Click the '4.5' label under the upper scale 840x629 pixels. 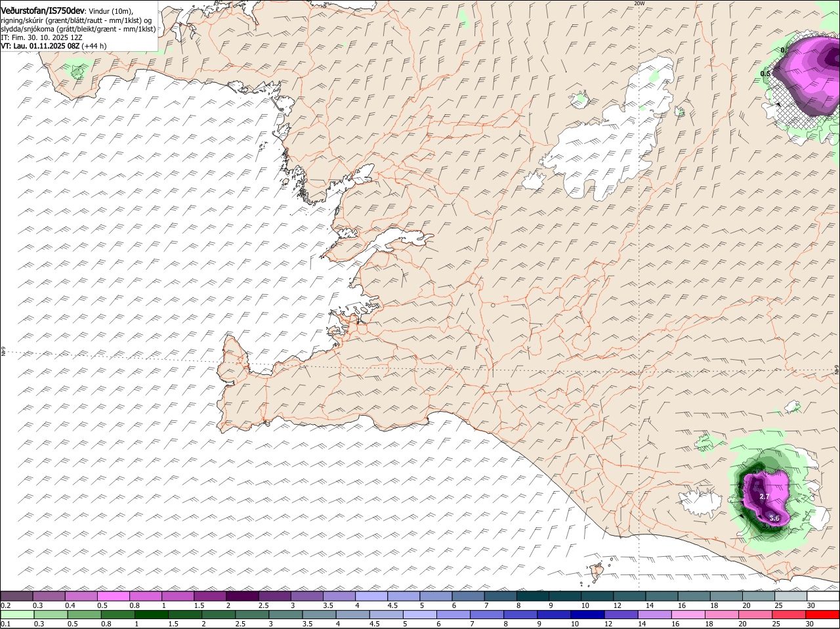pos(393,605)
